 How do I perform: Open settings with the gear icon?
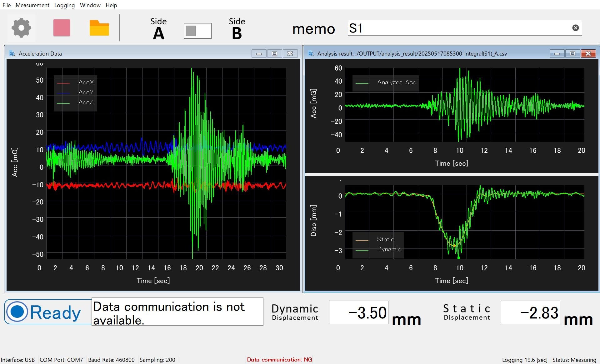pos(21,28)
